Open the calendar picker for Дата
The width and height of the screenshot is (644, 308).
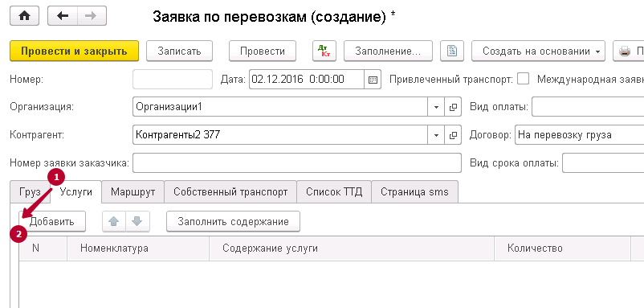tap(373, 80)
